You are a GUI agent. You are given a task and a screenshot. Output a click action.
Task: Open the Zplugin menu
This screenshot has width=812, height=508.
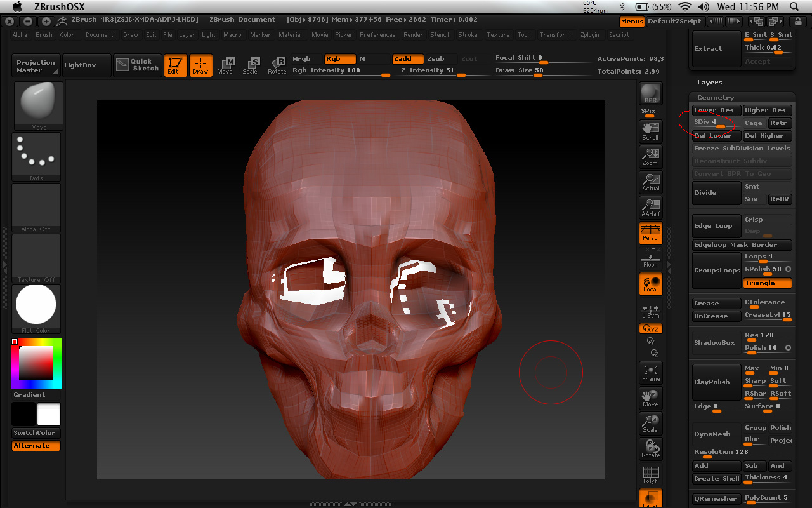589,35
